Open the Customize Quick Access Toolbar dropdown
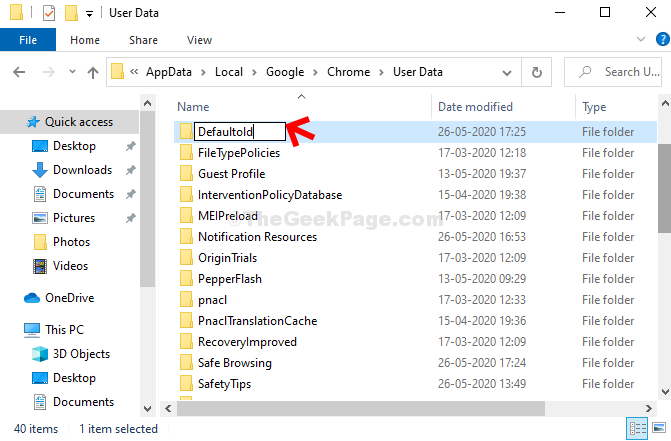The image size is (671, 441). coord(89,14)
